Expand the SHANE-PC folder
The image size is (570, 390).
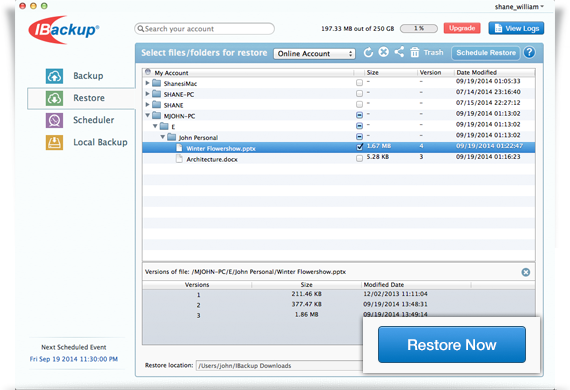click(x=147, y=94)
